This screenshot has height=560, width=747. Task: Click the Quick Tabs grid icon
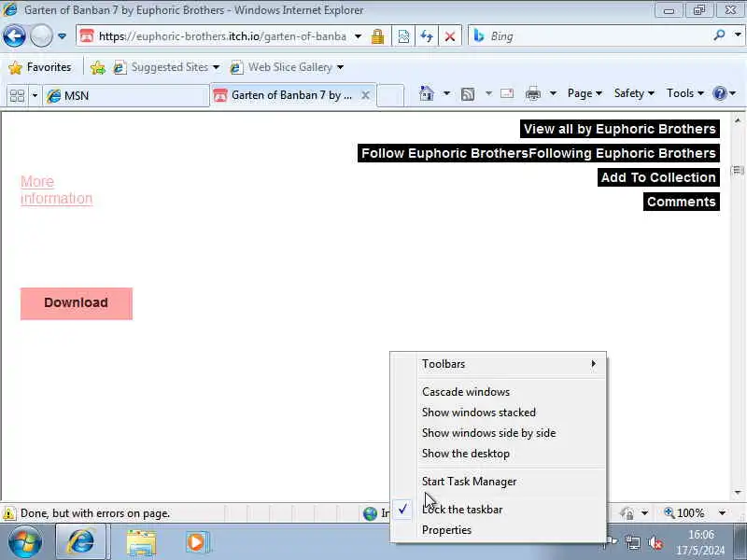pos(17,96)
